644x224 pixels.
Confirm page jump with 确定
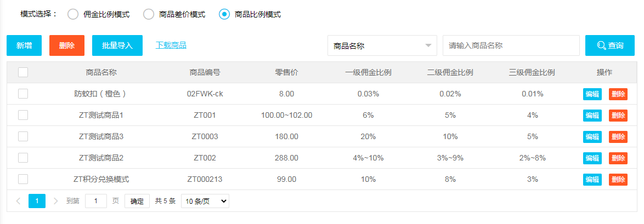137,201
